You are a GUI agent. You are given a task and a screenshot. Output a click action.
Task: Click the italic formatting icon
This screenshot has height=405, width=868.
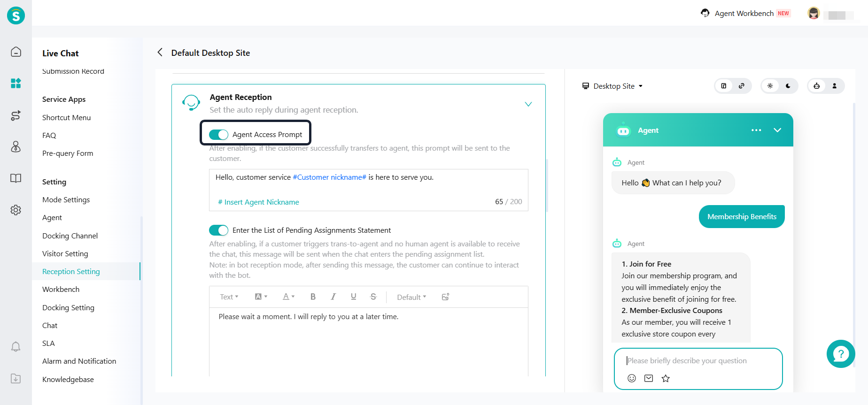click(333, 297)
